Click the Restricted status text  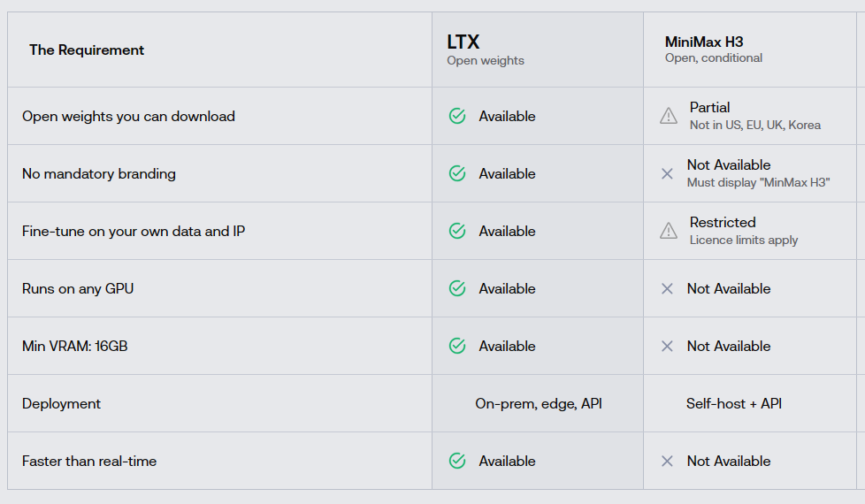point(723,222)
